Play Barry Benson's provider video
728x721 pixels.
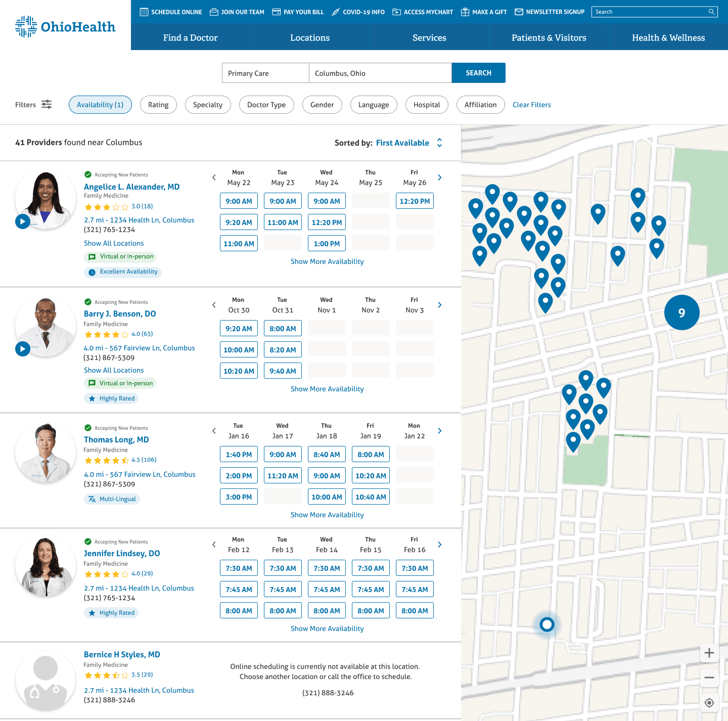pos(22,349)
